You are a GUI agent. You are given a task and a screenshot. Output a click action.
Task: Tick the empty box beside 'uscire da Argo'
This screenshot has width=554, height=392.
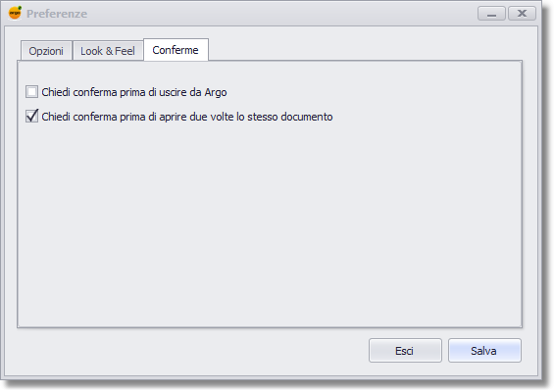(x=31, y=92)
